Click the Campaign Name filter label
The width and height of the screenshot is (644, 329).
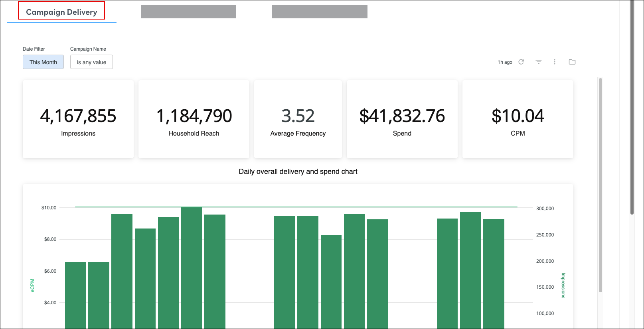click(88, 49)
